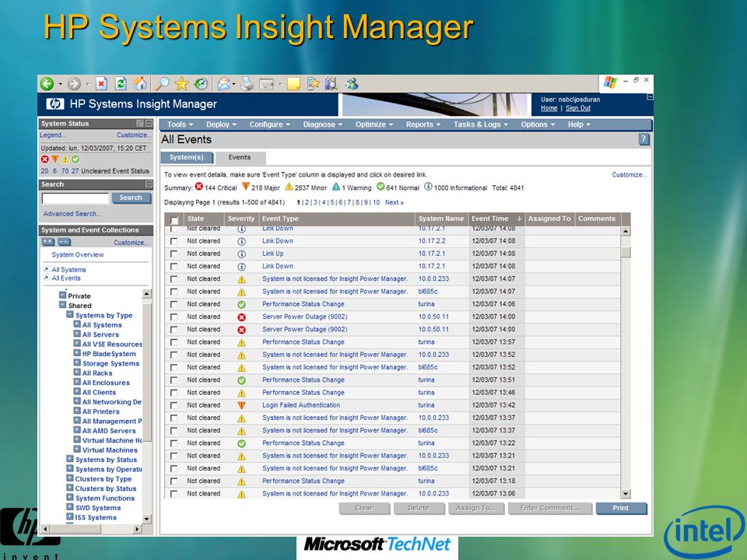
Task: Check the box for Link Up event row
Action: (174, 254)
